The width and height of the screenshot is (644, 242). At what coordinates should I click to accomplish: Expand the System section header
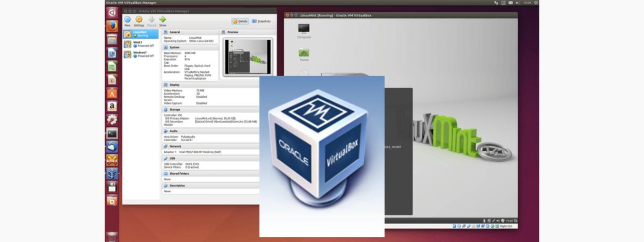click(x=172, y=47)
